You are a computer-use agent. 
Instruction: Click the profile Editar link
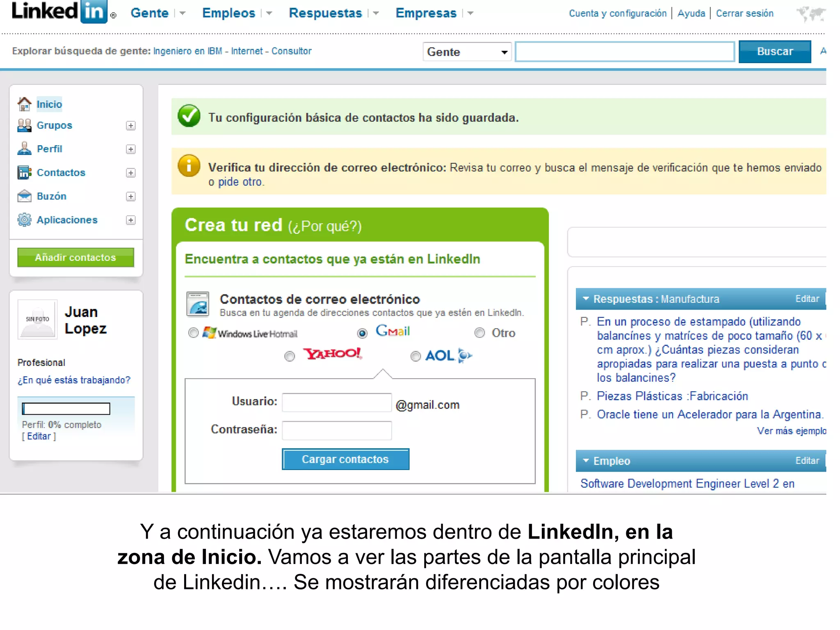click(39, 436)
